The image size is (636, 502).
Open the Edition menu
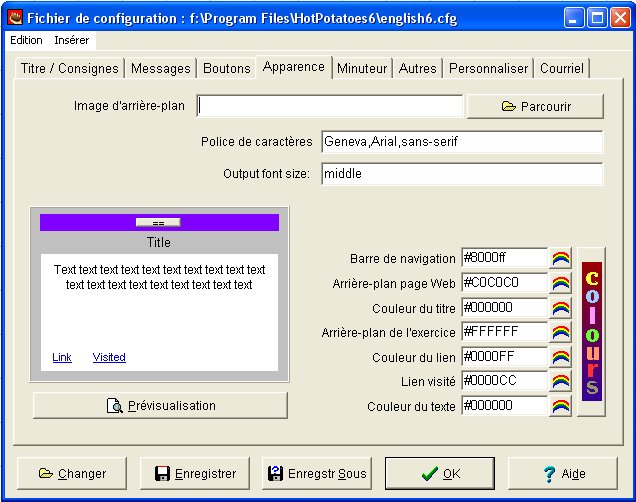coord(26,40)
